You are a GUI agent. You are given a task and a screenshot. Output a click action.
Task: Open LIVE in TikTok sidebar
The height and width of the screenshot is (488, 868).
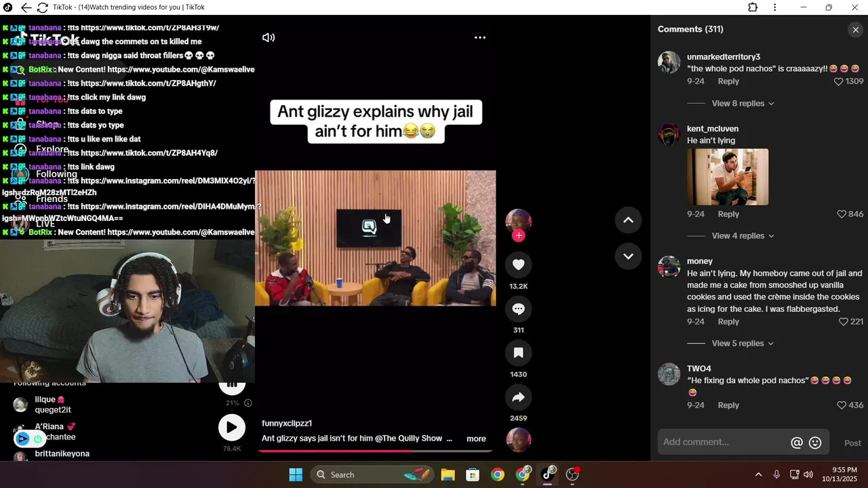click(x=45, y=224)
